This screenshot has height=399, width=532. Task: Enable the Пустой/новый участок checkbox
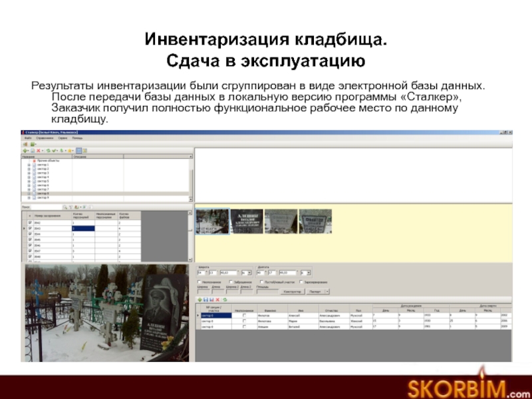261,282
